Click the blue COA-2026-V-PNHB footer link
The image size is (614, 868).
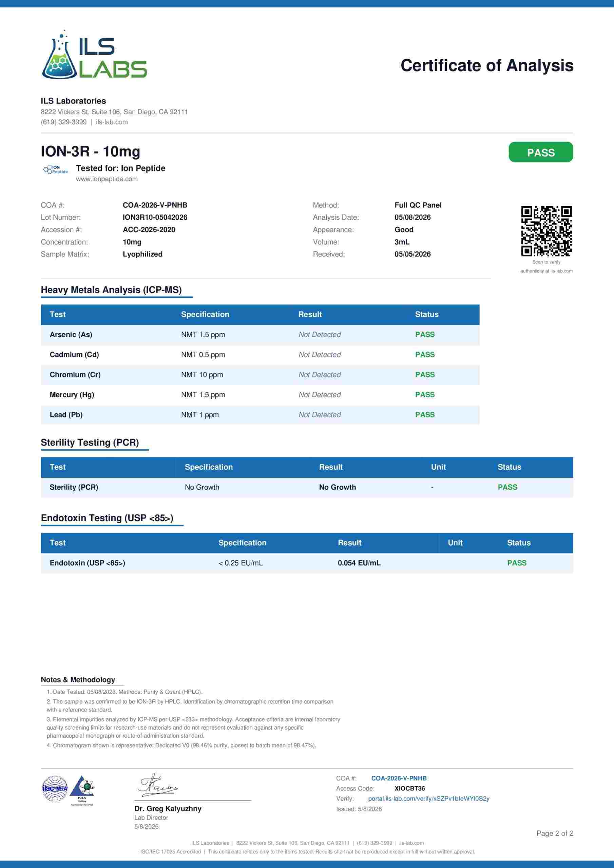point(399,778)
